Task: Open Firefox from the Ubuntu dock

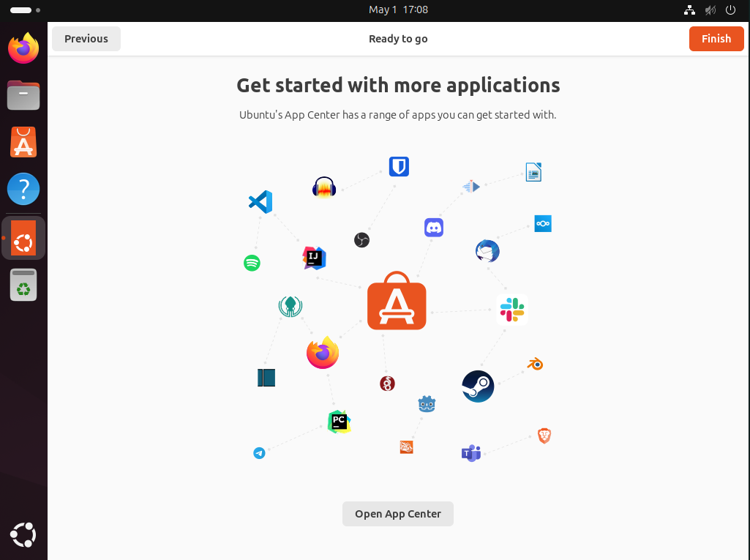Action: 23,48
